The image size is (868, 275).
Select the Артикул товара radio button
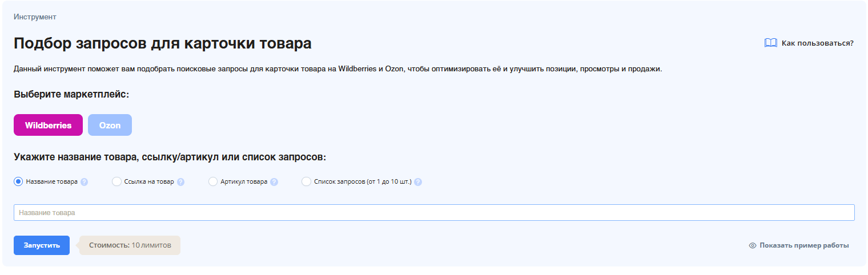coord(213,181)
